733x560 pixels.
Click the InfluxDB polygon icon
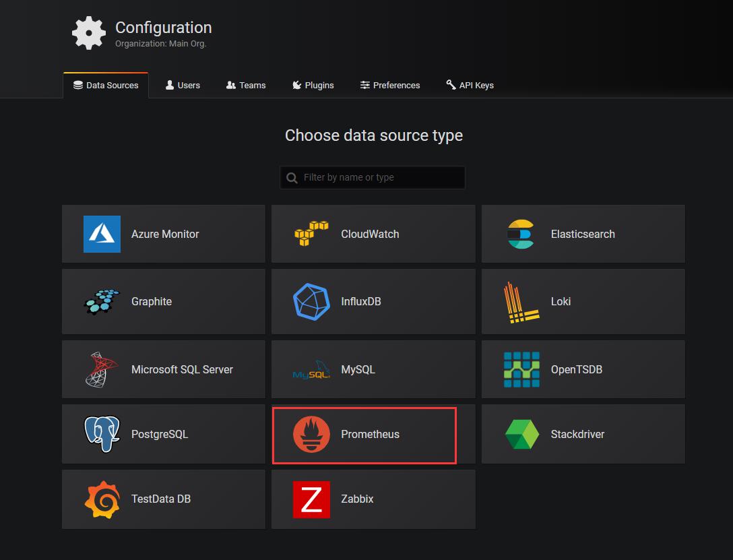(311, 301)
